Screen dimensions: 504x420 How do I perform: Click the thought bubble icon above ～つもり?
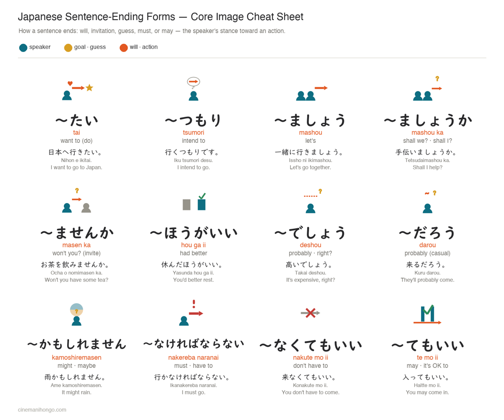click(194, 89)
